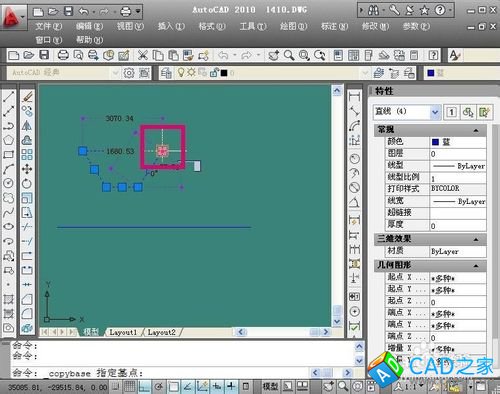Select the Line draw tool

8,96
